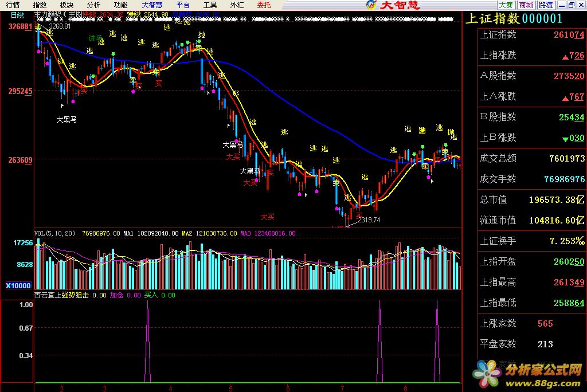587x392 pixels.
Task: Click the 263609 price axis label
Action: pos(20,160)
